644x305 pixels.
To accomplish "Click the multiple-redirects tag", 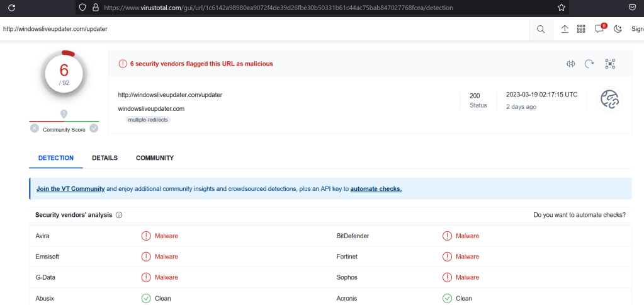I will 147,119.
